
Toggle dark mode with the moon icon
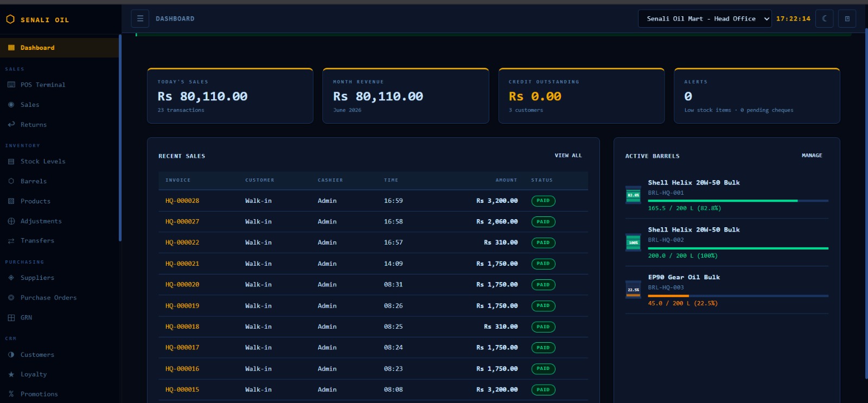824,18
